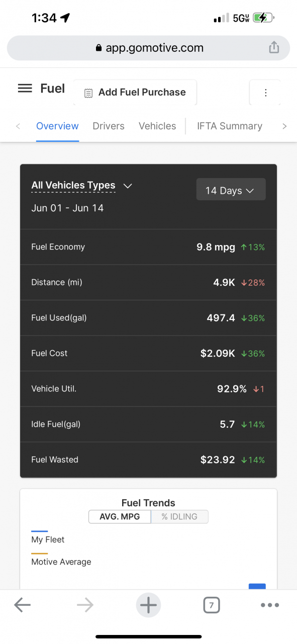
Task: Click the Fuel Economy 9.8 mpg row
Action: point(148,247)
